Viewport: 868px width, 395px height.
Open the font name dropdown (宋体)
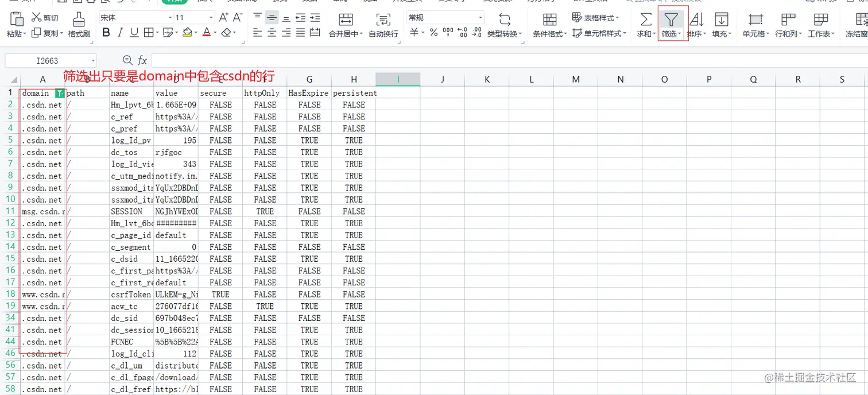(170, 18)
